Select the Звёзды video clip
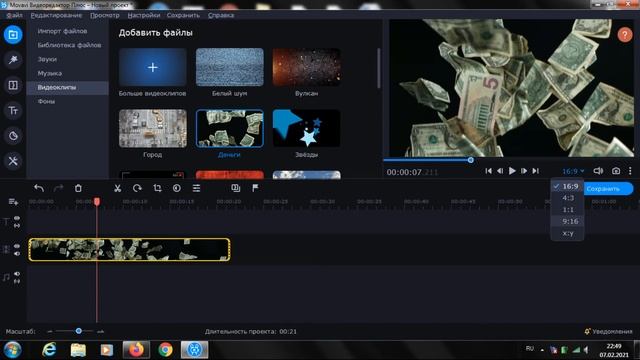This screenshot has height=360, width=640. pos(307,128)
